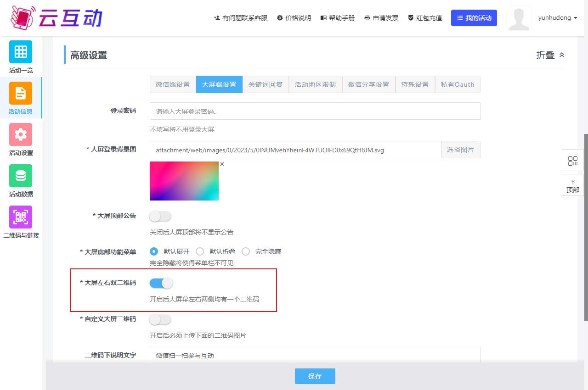Switch to the 微信端设置 tab

pos(173,84)
